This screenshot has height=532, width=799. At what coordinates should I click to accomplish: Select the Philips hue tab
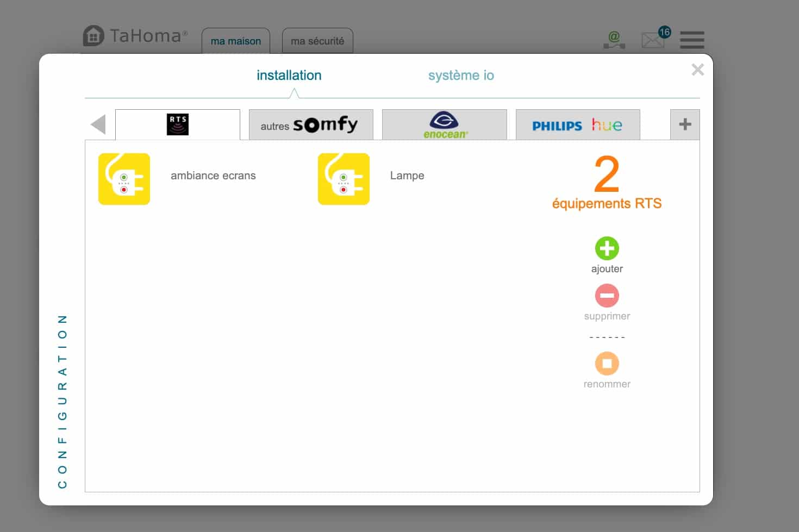click(578, 125)
